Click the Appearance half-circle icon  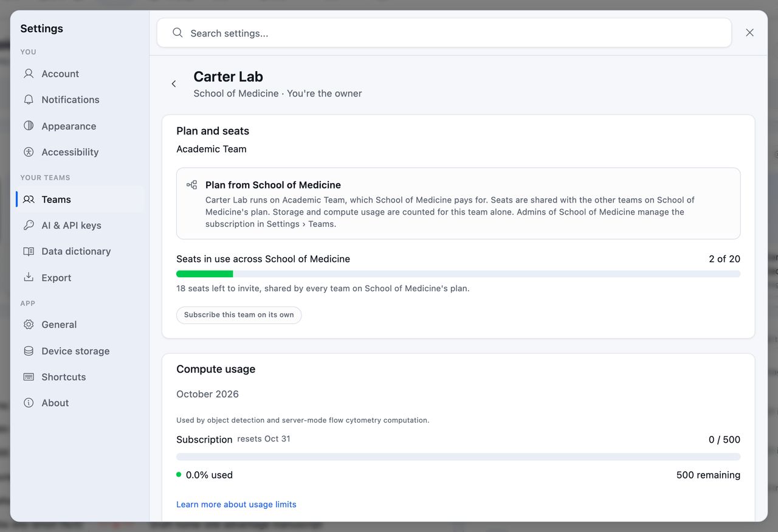click(29, 126)
